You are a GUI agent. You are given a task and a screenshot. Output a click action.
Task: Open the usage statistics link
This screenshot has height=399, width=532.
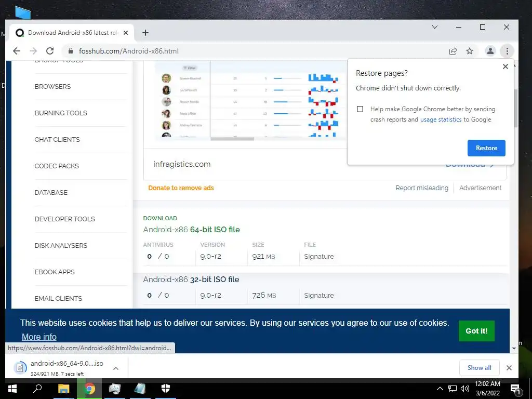tap(441, 119)
